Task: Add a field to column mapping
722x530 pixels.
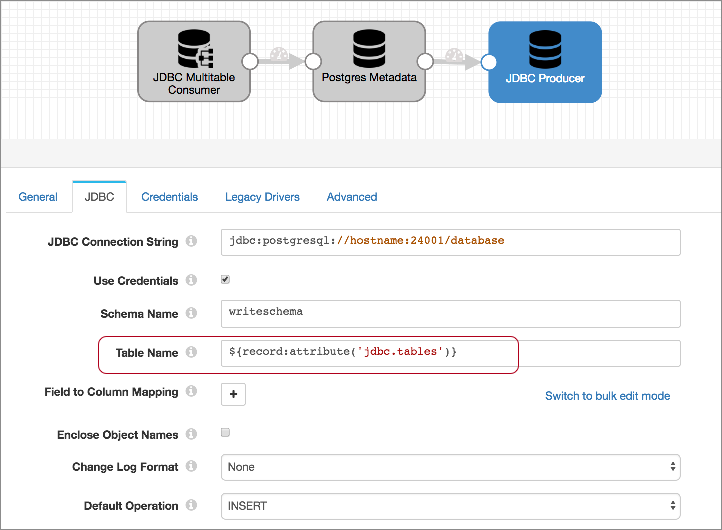Action: point(233,395)
